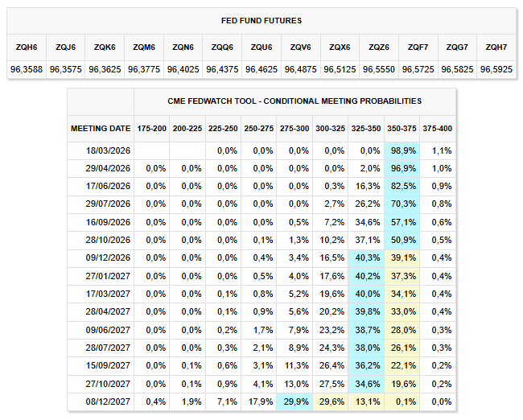The width and height of the screenshot is (523, 420).
Task: Select the ZQN6 contract header
Action: (x=183, y=47)
